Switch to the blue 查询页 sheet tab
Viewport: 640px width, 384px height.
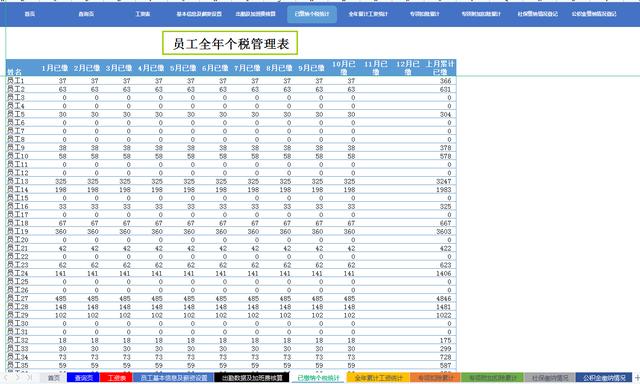click(x=84, y=378)
